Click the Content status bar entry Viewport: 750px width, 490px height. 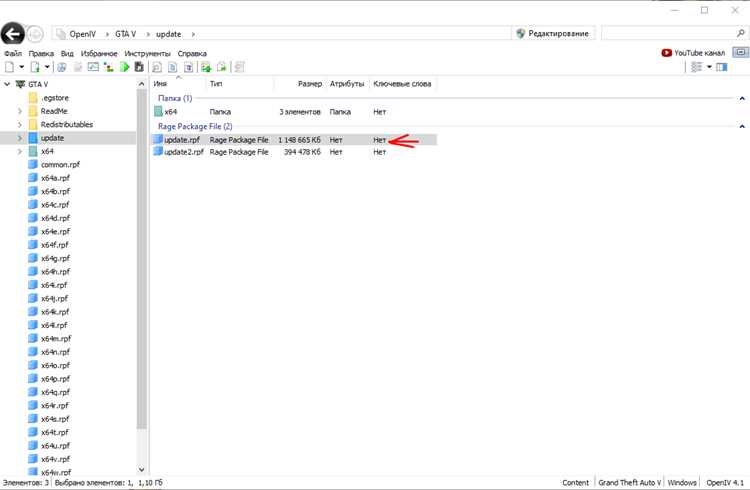(x=575, y=482)
